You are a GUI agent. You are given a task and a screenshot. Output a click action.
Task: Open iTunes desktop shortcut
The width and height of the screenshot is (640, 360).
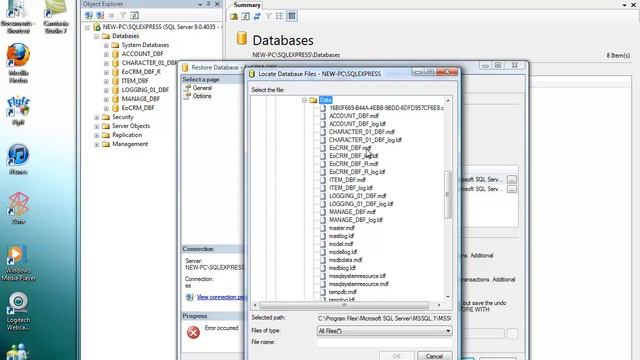18,159
